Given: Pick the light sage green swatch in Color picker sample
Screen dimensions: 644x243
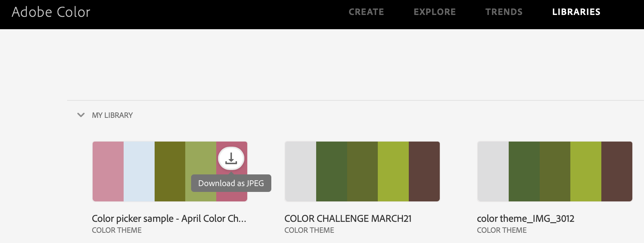Looking at the screenshot, I should tap(201, 171).
